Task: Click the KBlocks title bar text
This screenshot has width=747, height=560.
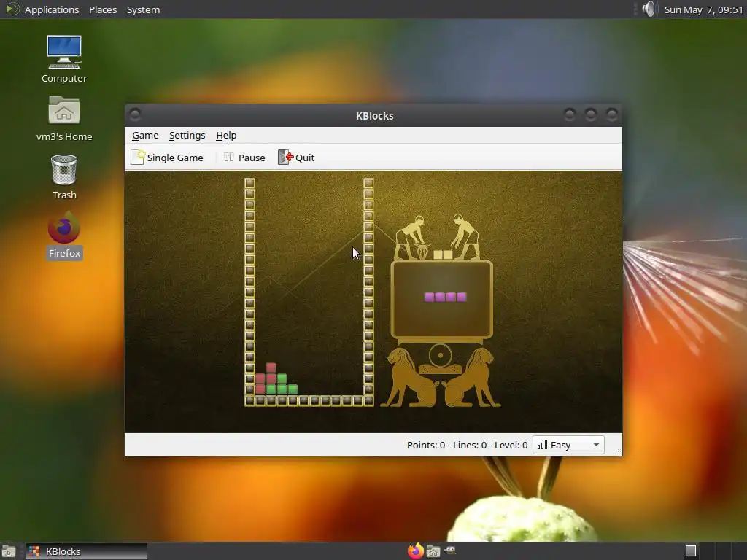Action: 375,116
